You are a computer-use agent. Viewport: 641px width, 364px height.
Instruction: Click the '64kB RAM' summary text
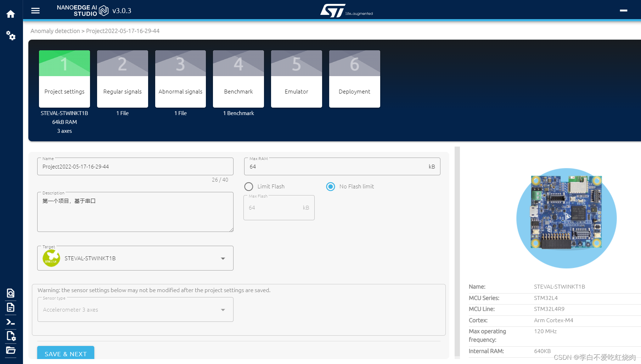[x=64, y=122]
